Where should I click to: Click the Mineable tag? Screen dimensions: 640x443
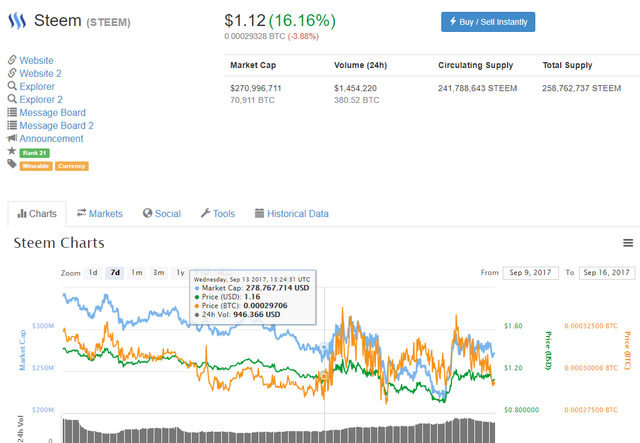(x=36, y=166)
